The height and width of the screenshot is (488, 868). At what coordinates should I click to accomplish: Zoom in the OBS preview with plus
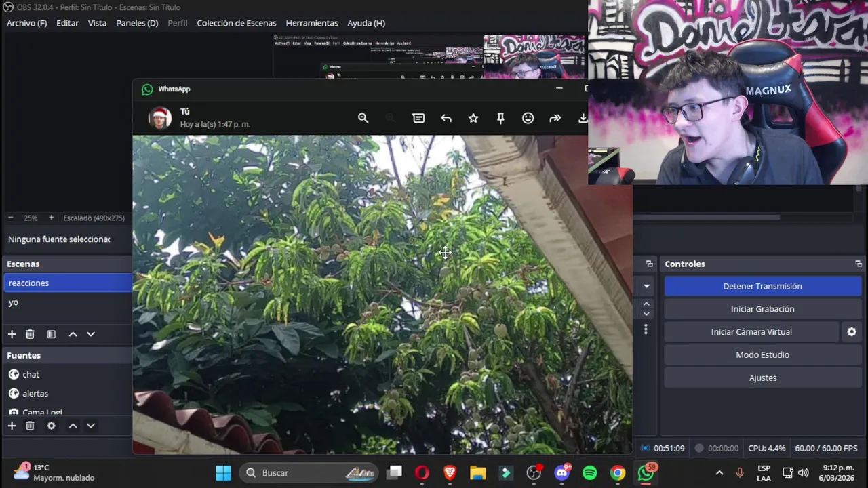51,218
